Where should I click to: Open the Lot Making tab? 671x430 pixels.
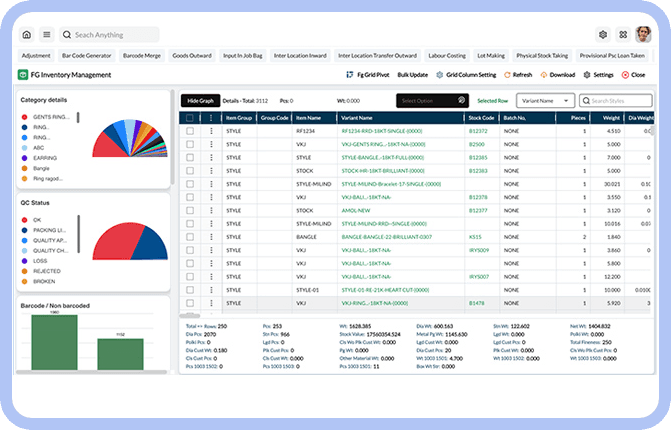tap(491, 56)
